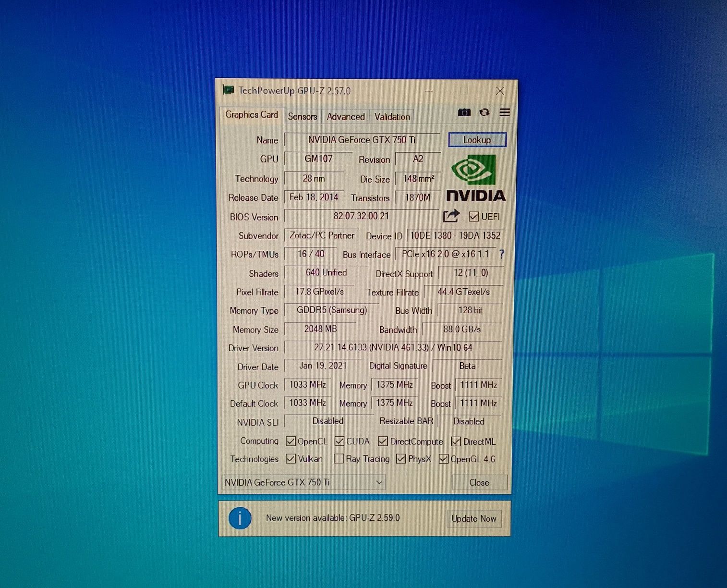Click the Name field NVIDIA GeForce GTX 750 Ti

coord(362,140)
